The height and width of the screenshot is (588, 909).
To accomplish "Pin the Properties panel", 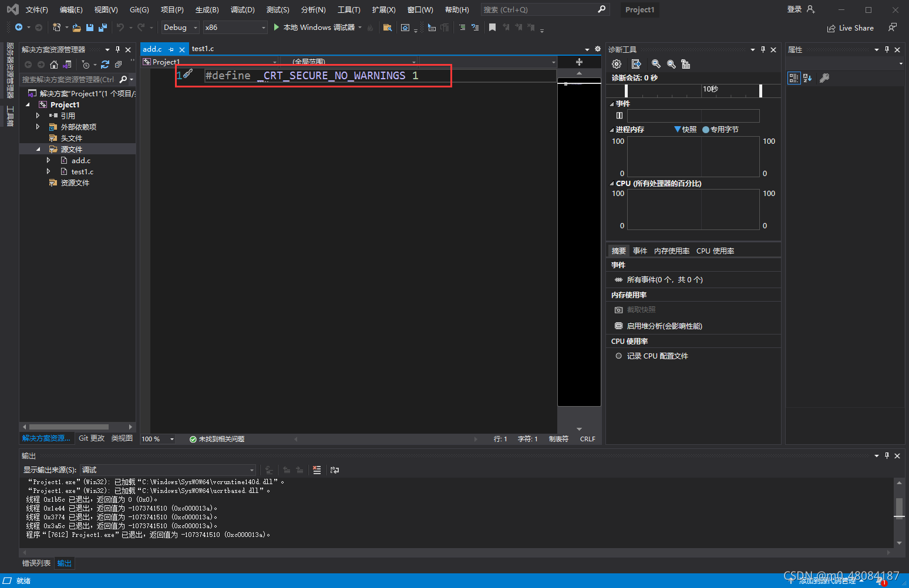I will [x=887, y=50].
